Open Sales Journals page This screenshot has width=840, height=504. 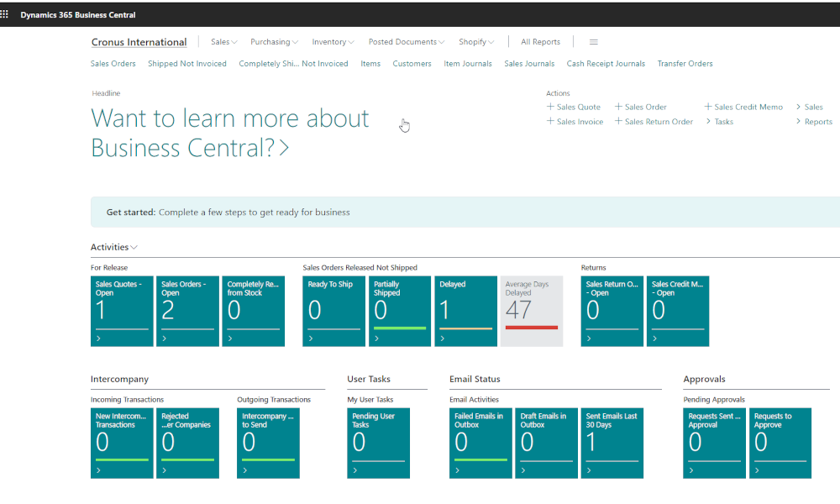point(528,63)
